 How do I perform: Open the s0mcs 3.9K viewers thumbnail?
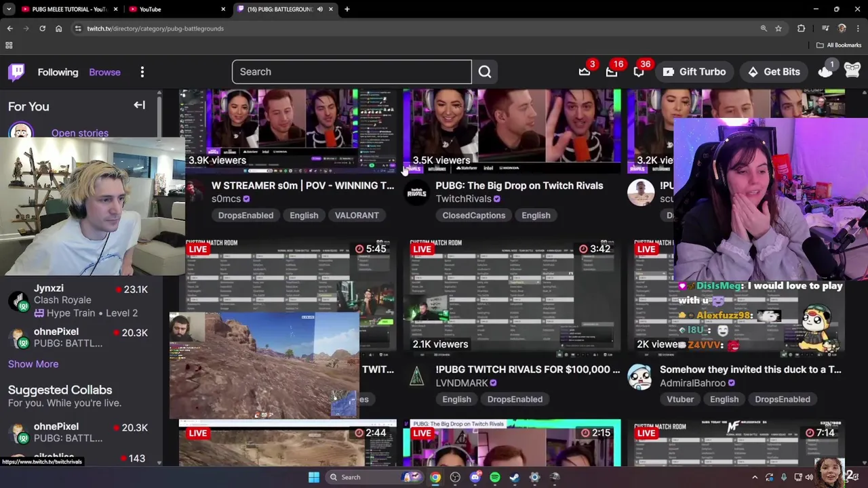point(288,131)
